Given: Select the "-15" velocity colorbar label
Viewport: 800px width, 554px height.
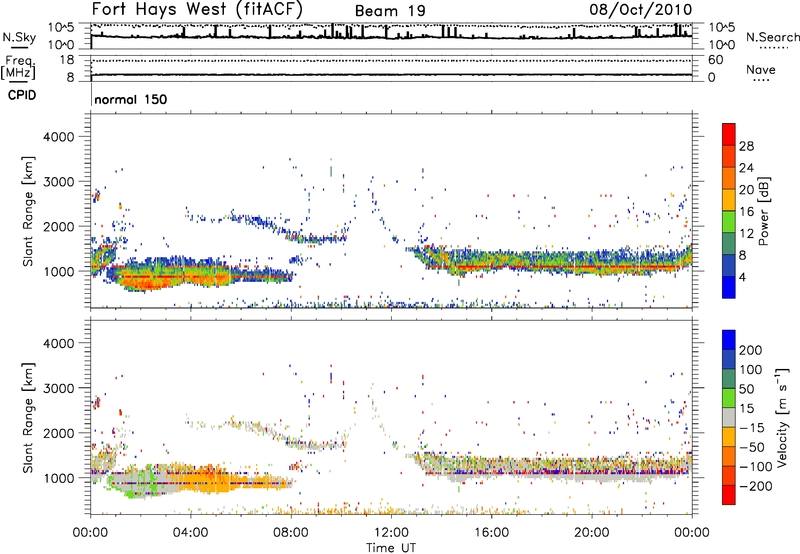Looking at the screenshot, I should [x=752, y=428].
